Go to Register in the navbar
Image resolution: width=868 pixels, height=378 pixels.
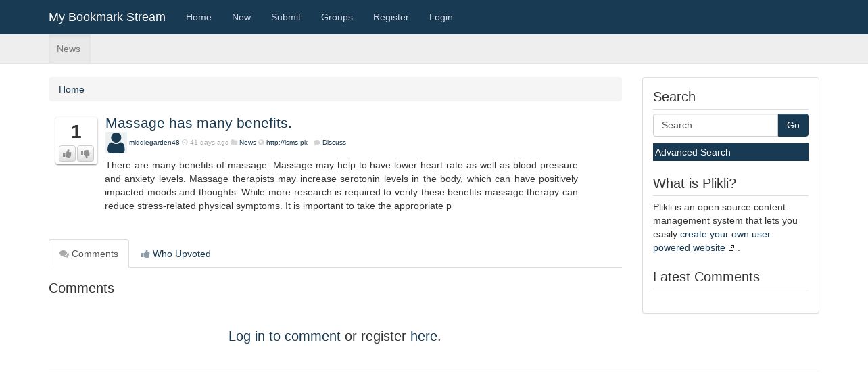coord(391,17)
